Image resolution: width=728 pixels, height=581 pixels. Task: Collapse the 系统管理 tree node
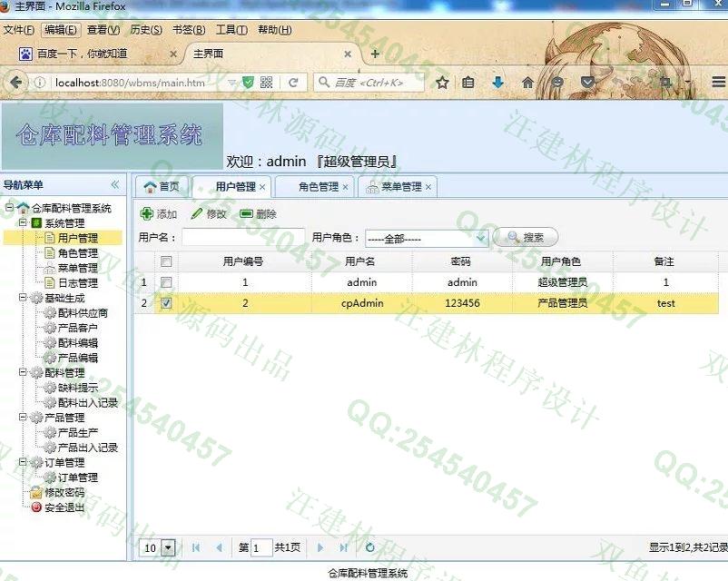coord(23,222)
